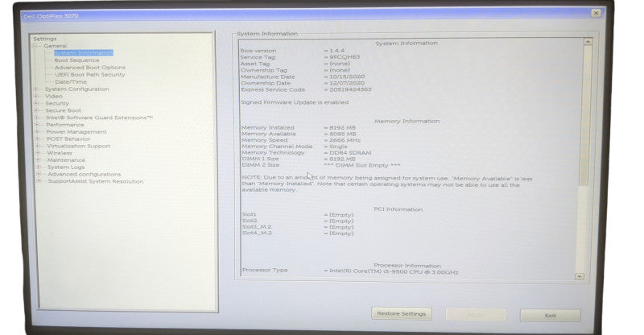Click the Slot3_M.2 row label

[257, 227]
